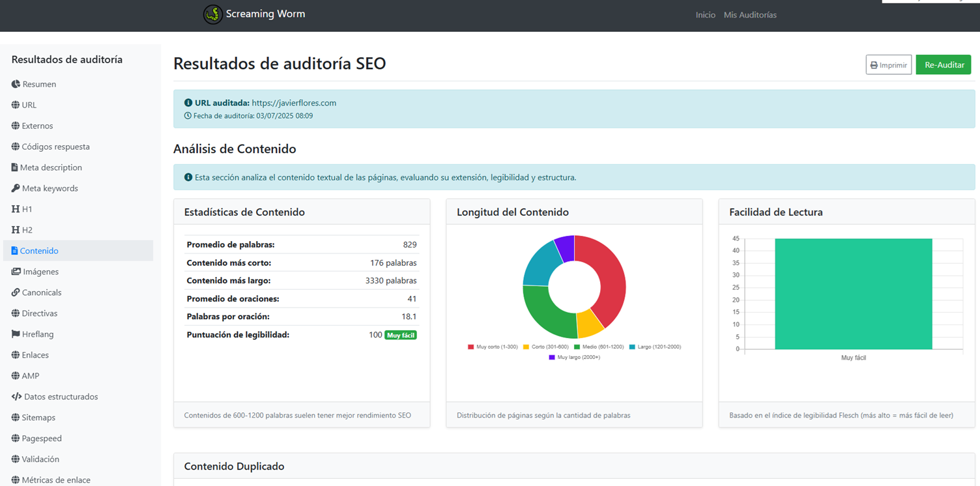Click the Imprimir print button
Image resolution: width=980 pixels, height=486 pixels.
point(889,65)
